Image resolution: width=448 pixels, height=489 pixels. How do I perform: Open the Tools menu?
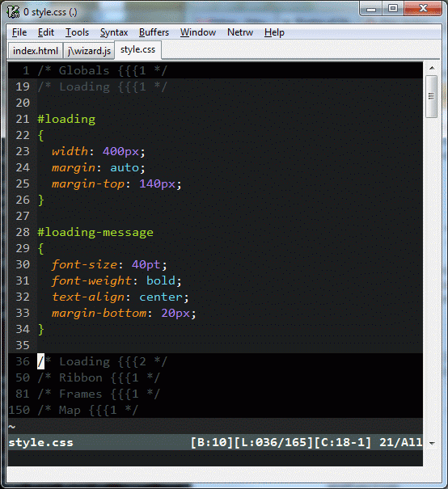77,32
